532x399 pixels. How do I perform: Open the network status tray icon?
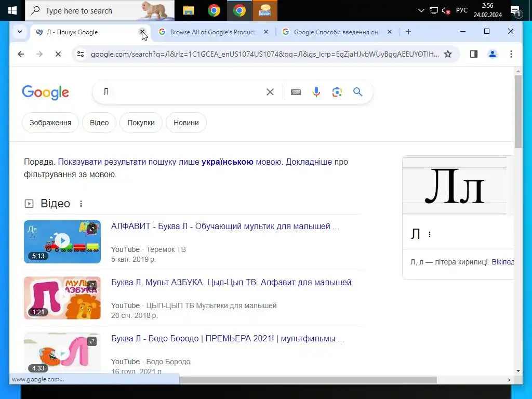click(x=434, y=10)
